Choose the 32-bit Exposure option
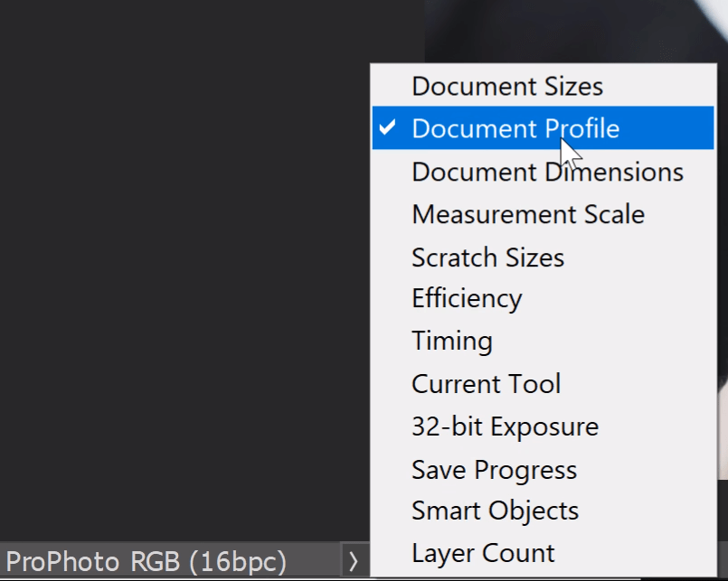 pyautogui.click(x=505, y=426)
